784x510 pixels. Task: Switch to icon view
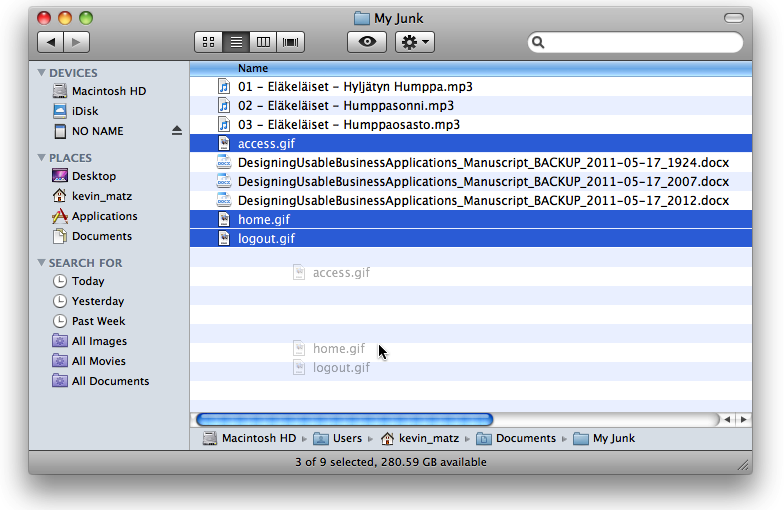208,42
